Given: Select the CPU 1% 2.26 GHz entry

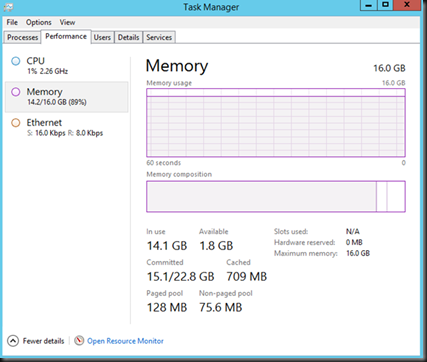Looking at the screenshot, I should pyautogui.click(x=66, y=65).
